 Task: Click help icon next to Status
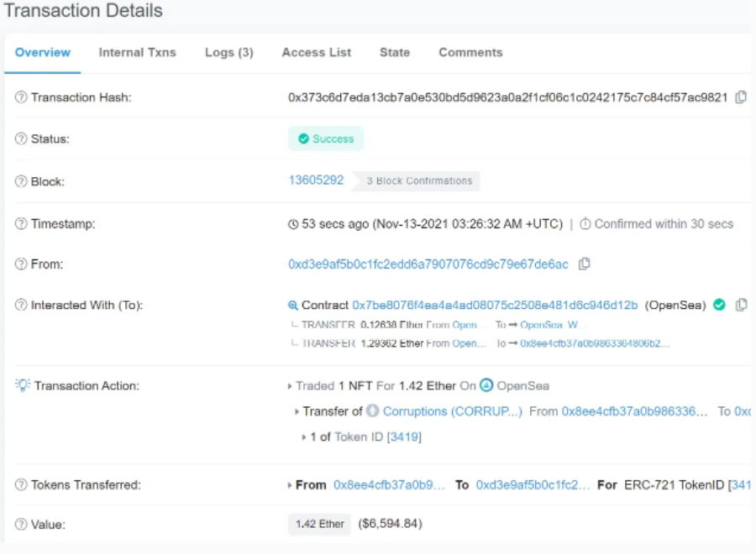pyautogui.click(x=21, y=138)
